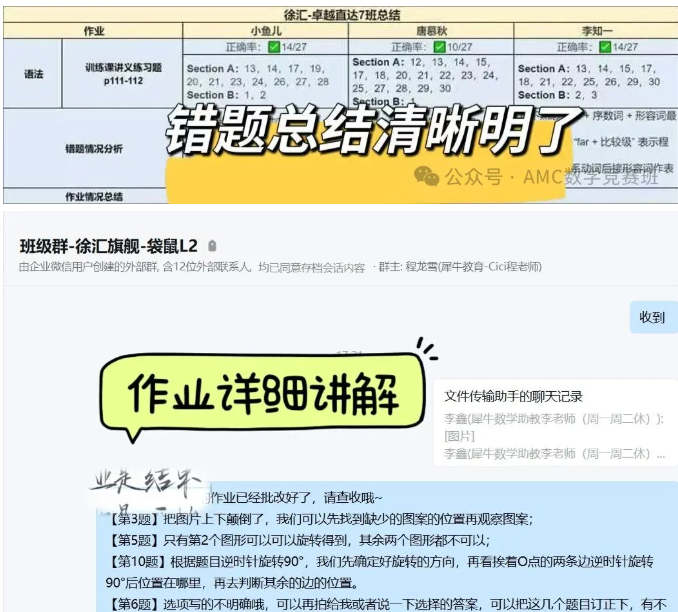Click the 【第3题】 homework explanation message
This screenshot has height=612, width=678.
click(x=320, y=518)
